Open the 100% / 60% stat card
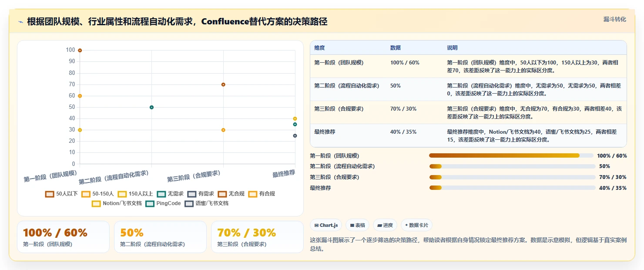Viewport: 644px width, 270px height. point(64,237)
